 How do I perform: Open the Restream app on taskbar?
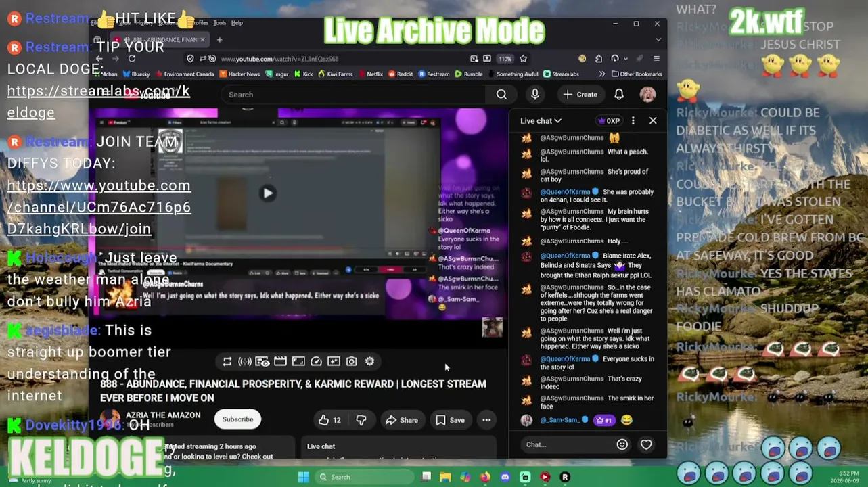[x=565, y=478]
